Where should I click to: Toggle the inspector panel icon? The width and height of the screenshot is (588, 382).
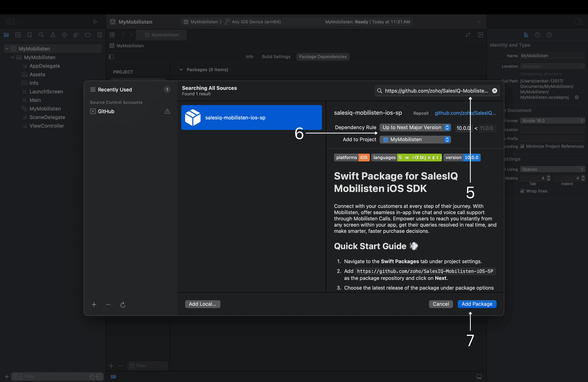578,22
